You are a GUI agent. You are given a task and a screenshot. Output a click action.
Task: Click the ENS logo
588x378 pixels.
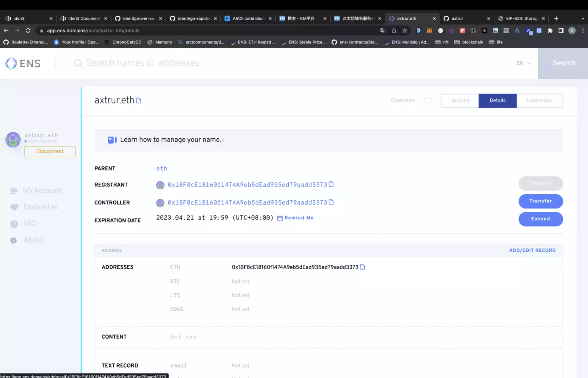[23, 63]
